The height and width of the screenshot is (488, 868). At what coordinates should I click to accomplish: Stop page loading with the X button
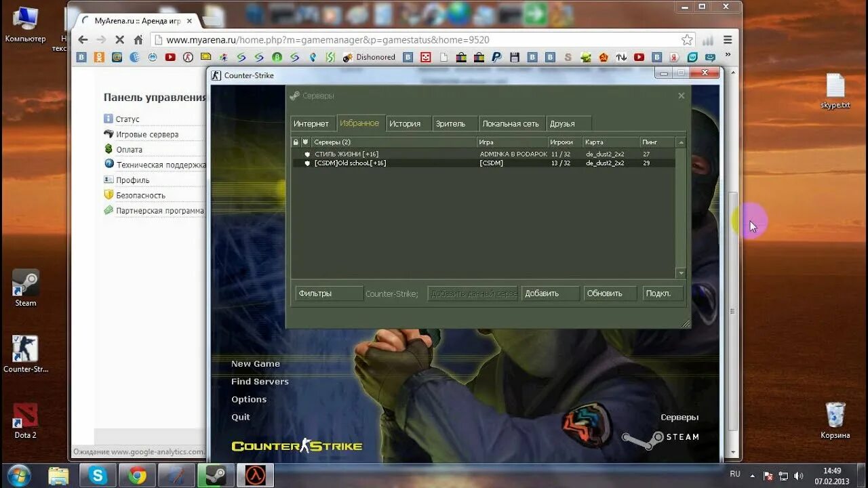(119, 40)
